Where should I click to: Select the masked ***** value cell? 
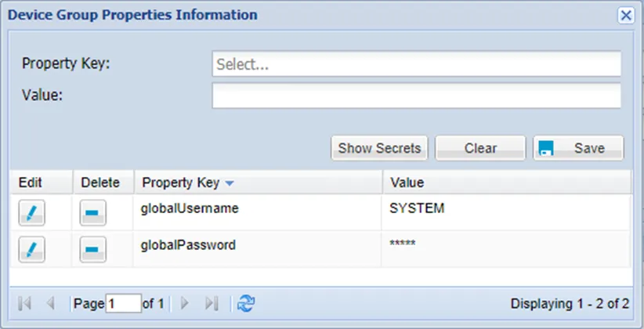(x=506, y=249)
